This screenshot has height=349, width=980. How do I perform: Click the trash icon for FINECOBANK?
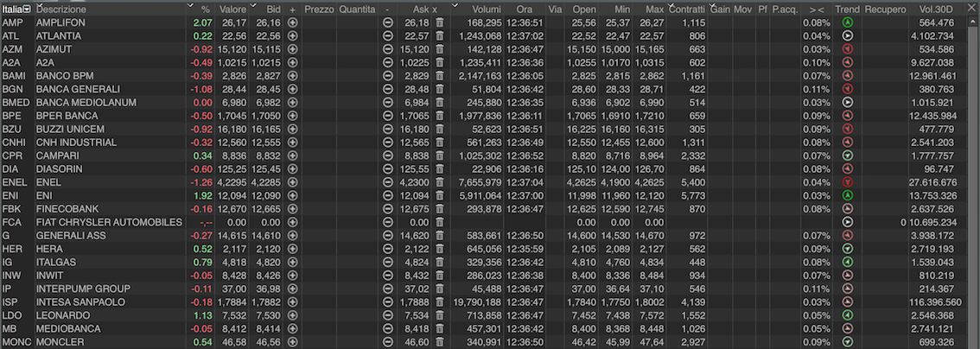click(439, 209)
